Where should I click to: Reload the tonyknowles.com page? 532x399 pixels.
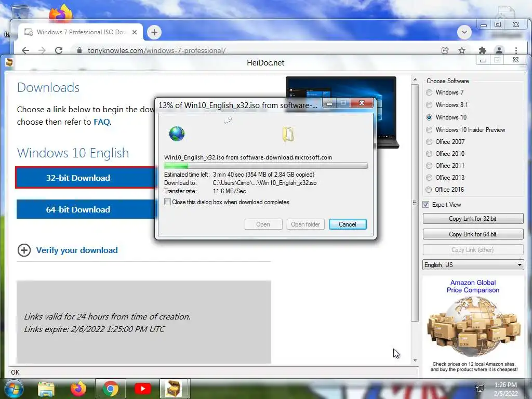(x=59, y=50)
